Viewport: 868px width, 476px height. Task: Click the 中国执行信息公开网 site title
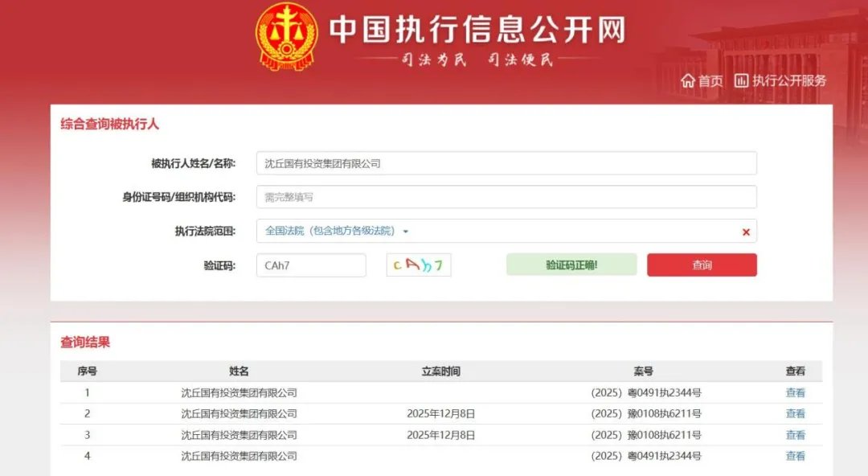pyautogui.click(x=477, y=30)
